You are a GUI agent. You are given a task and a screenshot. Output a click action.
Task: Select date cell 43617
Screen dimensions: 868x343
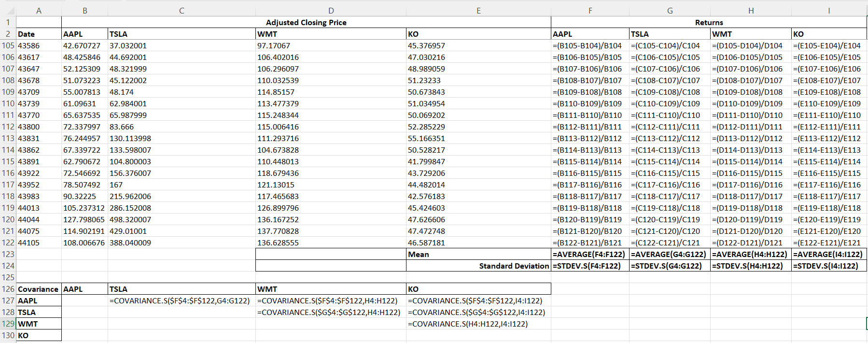[39, 57]
